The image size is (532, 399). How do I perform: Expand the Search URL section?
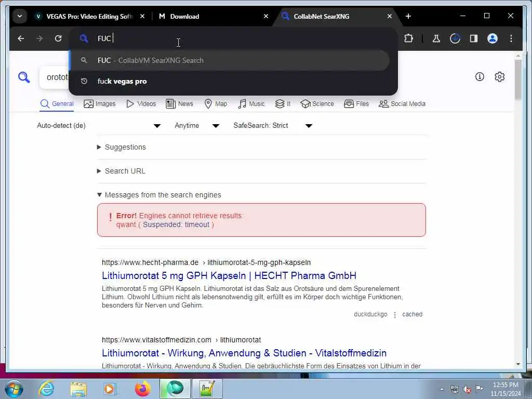pyautogui.click(x=121, y=171)
